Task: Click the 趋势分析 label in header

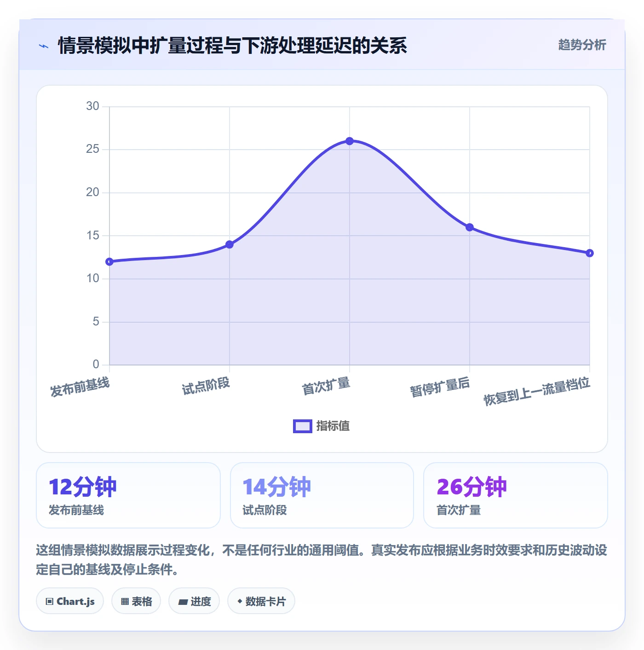Action: pos(582,45)
